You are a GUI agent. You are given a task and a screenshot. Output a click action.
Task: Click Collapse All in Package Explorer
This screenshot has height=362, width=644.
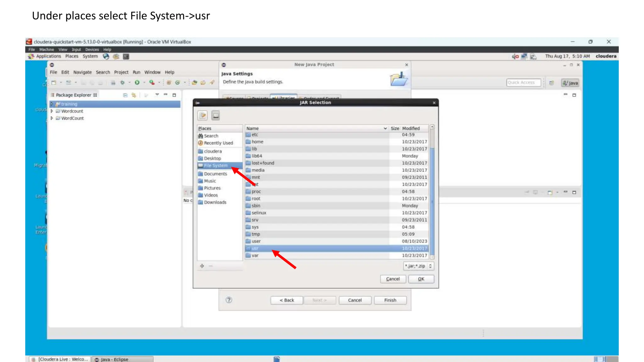(125, 95)
